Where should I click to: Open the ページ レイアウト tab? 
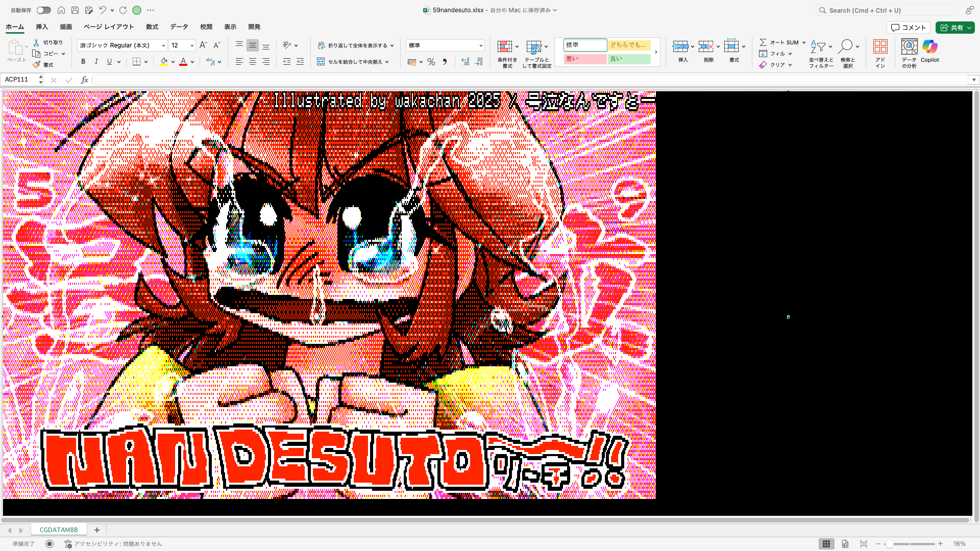[109, 27]
